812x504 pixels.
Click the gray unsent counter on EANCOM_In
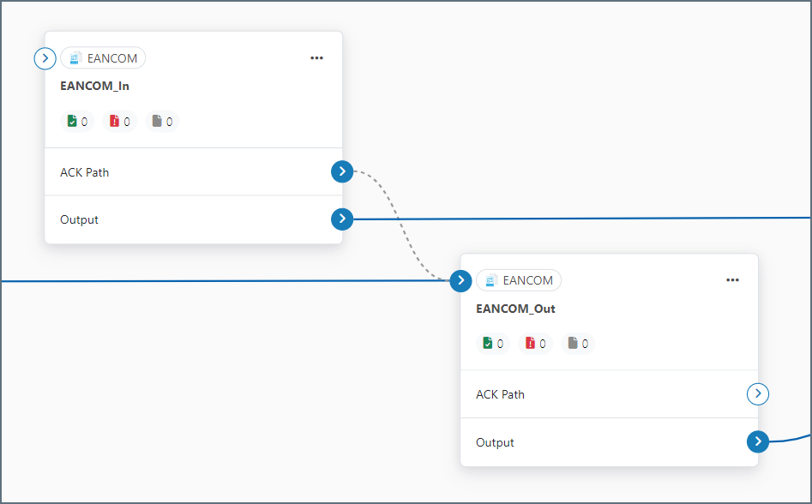pos(162,122)
